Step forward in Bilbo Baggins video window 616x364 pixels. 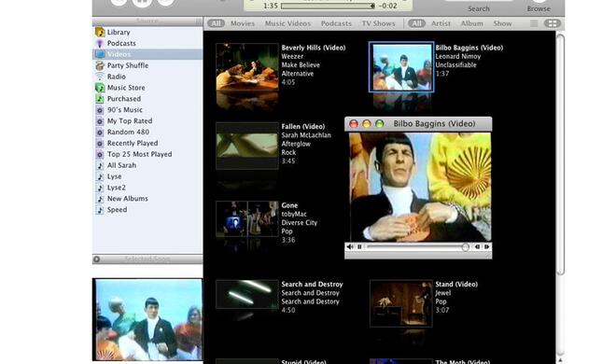tap(487, 247)
